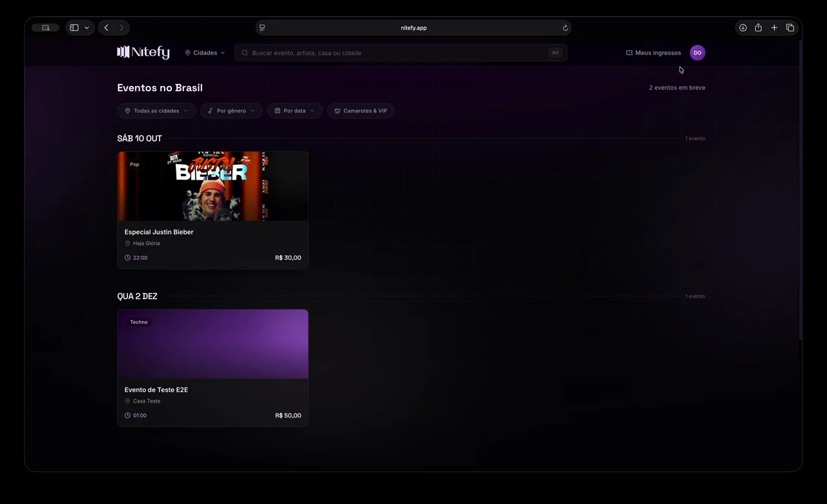Click the 22:00 event time
Screen dimensions: 827x504
(x=140, y=258)
